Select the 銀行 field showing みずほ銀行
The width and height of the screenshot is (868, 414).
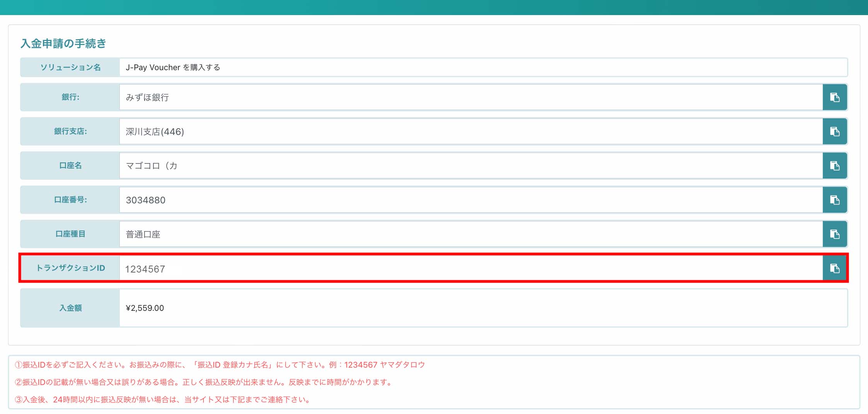(x=471, y=97)
